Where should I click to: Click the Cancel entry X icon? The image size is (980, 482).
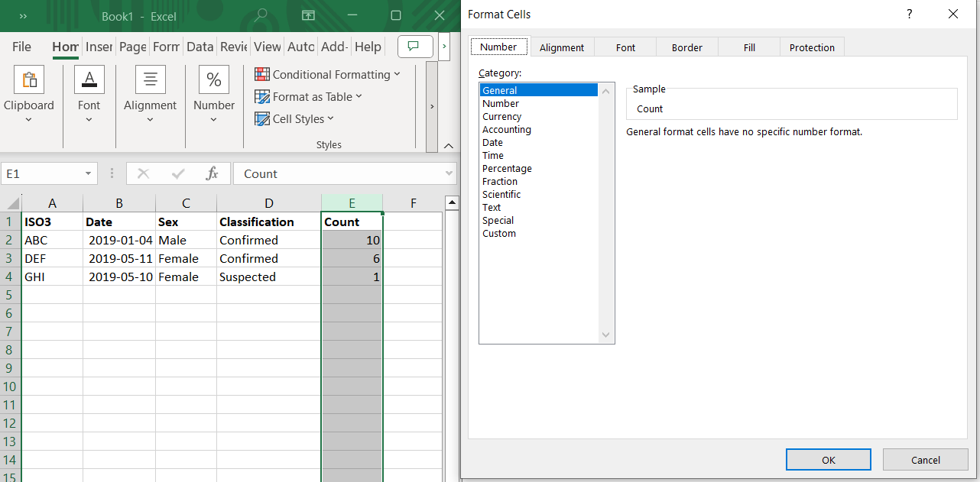click(x=143, y=173)
